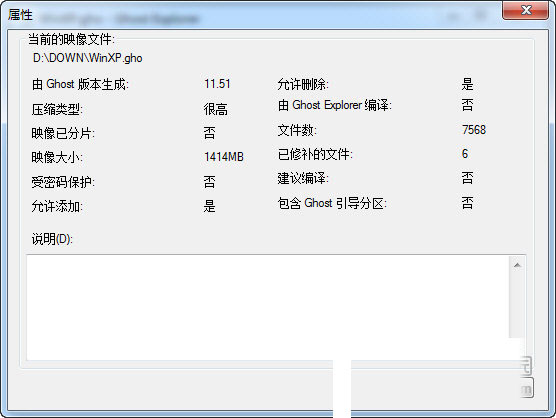The image size is (556, 418).
Task: Click the 建议编译 label
Action: [303, 178]
